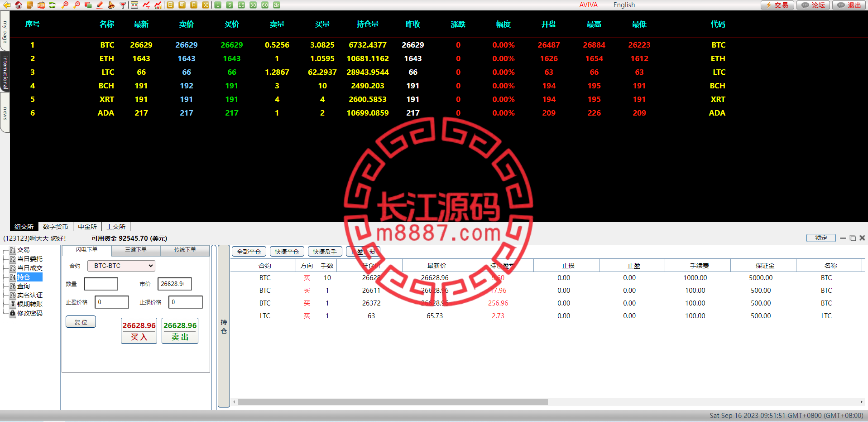The height and width of the screenshot is (422, 868).
Task: Click the green refresh arrows icon
Action: point(53,5)
